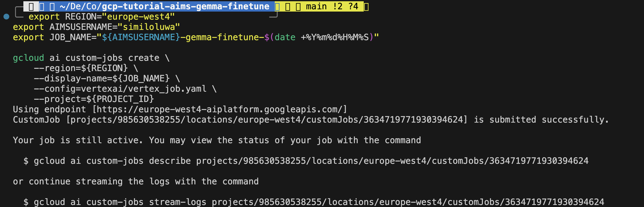Screen dimensions: 644x207
Task: Click the git branch segment "main !2 ?4"
Action: pos(332,6)
